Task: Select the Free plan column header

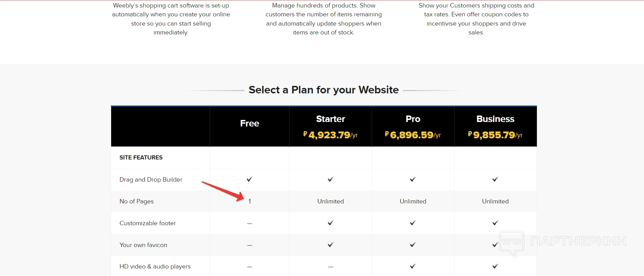Action: [x=250, y=123]
